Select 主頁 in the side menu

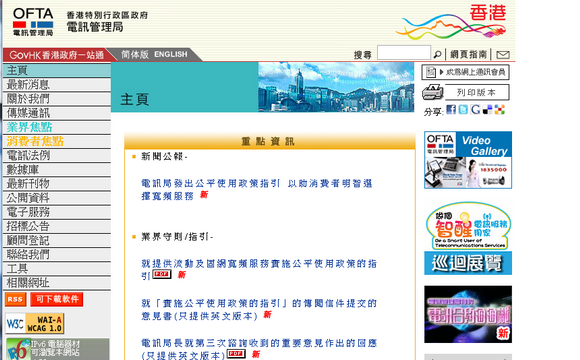pos(57,70)
